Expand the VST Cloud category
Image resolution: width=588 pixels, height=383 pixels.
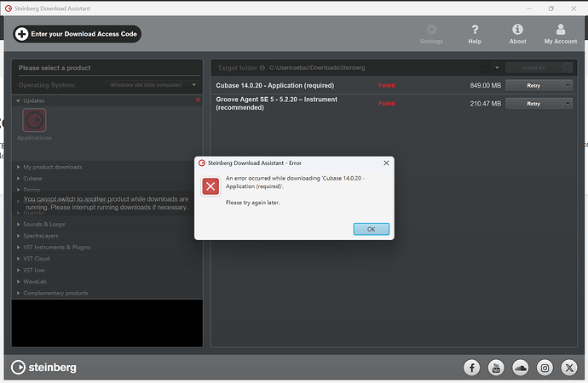[x=19, y=259]
